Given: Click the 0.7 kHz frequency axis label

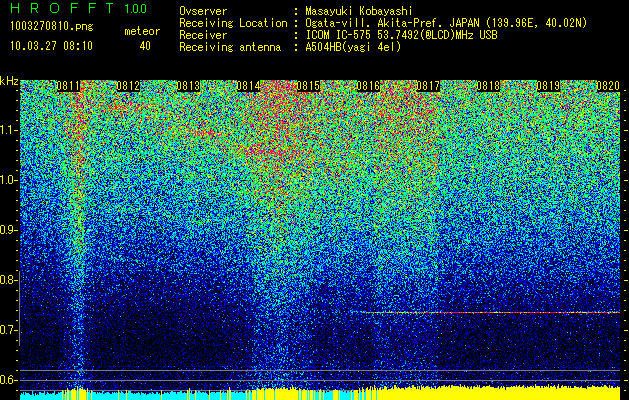Looking at the screenshot, I should (x=8, y=330).
